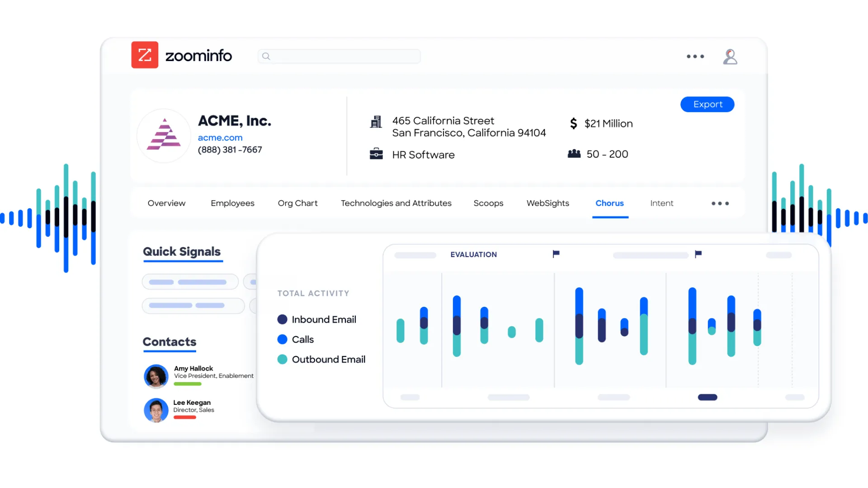Open the Org Chart tab
This screenshot has width=868, height=488.
coord(297,203)
